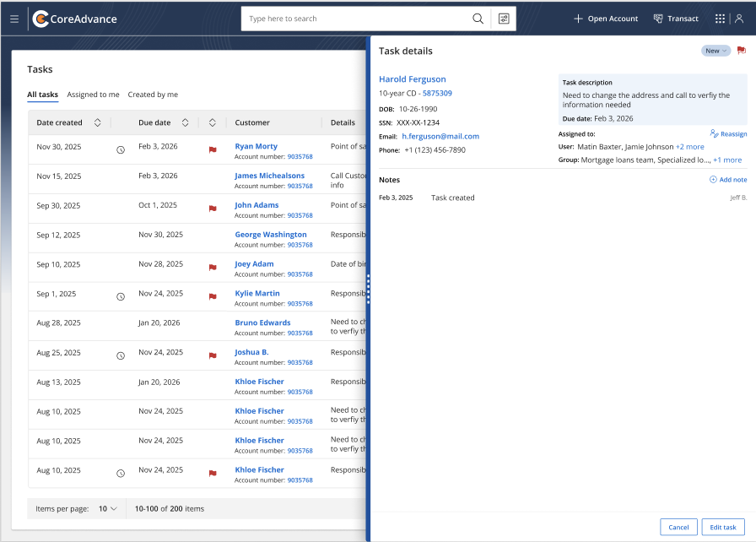Click the Open Account button

click(x=606, y=19)
